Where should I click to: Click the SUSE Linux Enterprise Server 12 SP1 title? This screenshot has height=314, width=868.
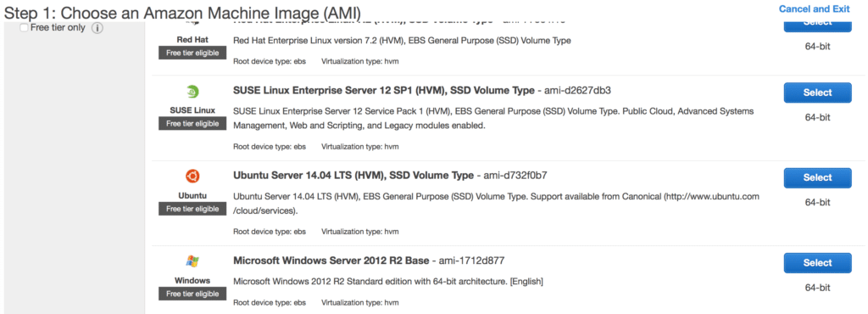(x=384, y=90)
